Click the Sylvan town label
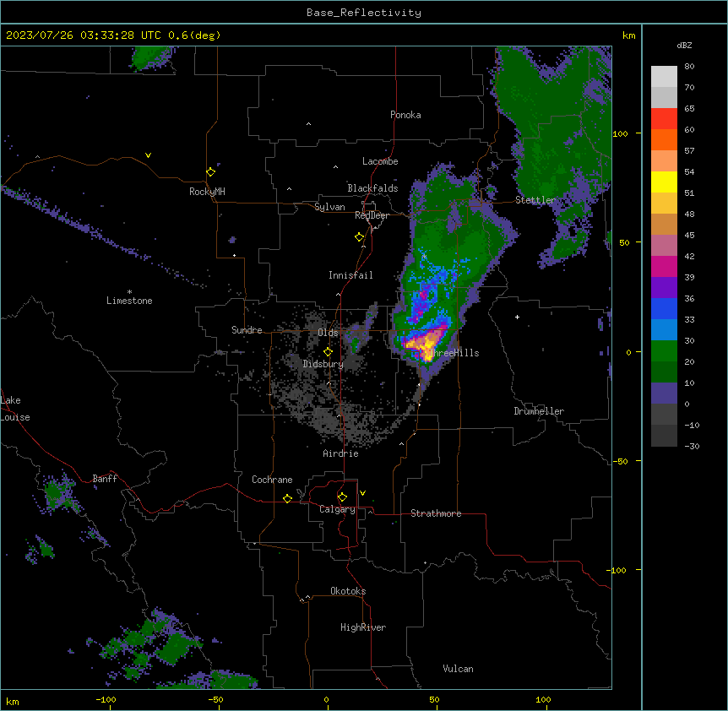Viewport: 728px width, 711px height. (x=329, y=207)
